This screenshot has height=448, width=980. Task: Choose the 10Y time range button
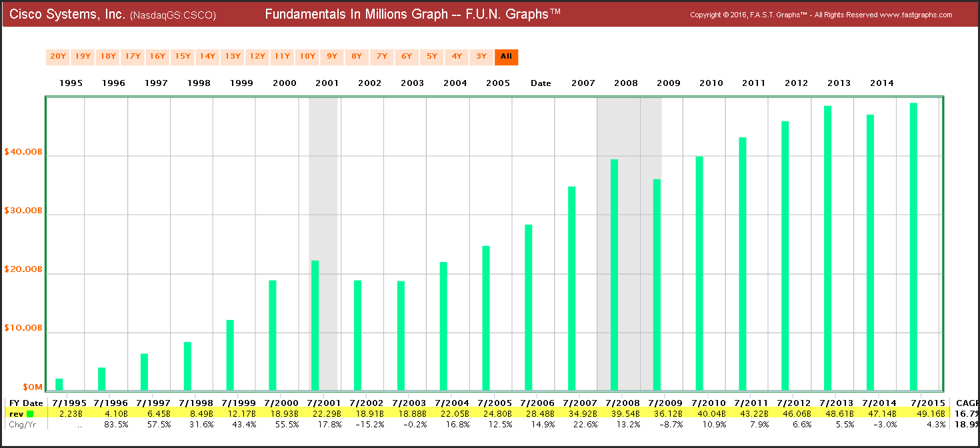[307, 57]
